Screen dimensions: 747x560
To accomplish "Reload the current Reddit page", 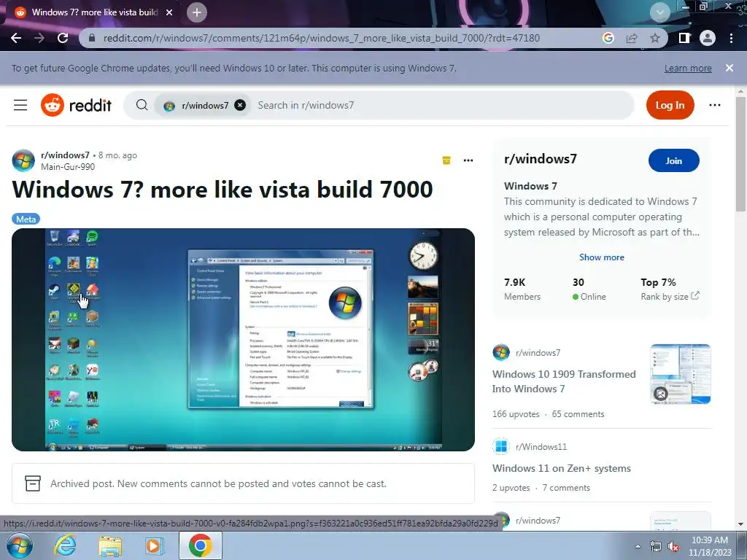I will click(x=63, y=38).
